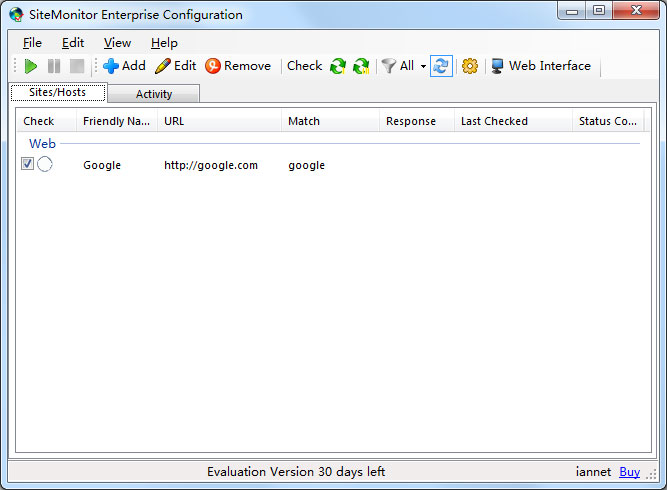
Task: Select the Google friendly name cell
Action: [102, 165]
